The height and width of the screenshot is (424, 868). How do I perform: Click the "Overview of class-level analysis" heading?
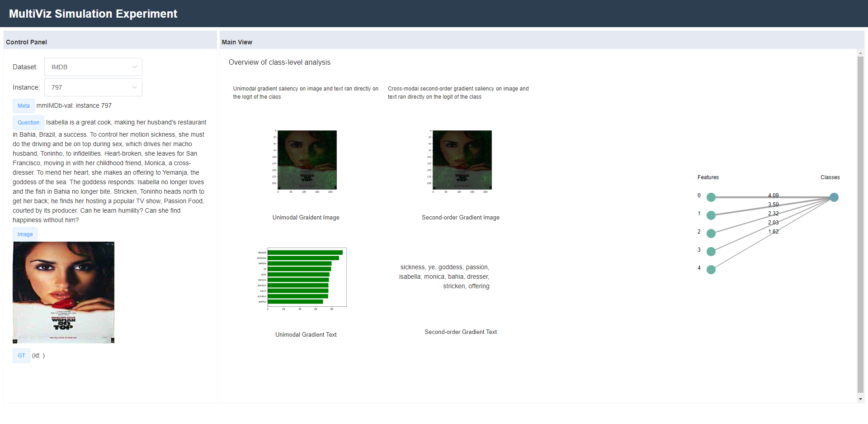pos(279,62)
